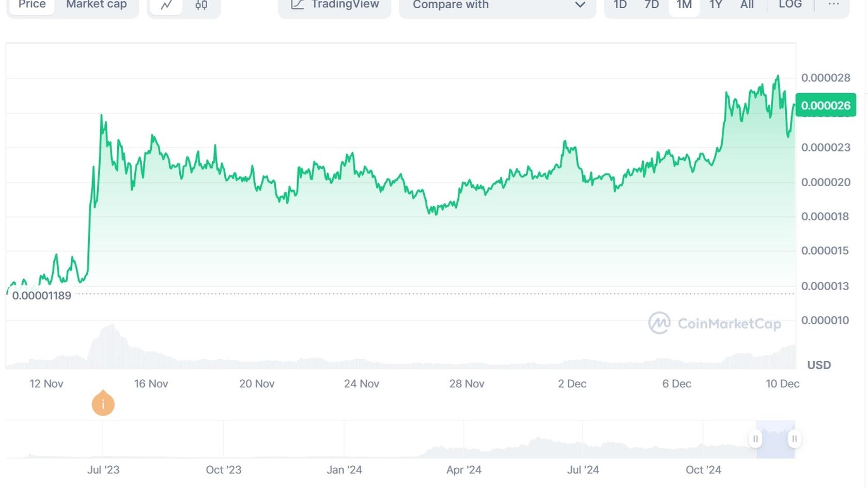This screenshot has width=868, height=488.
Task: Click the 10 Dec date label
Action: click(782, 384)
